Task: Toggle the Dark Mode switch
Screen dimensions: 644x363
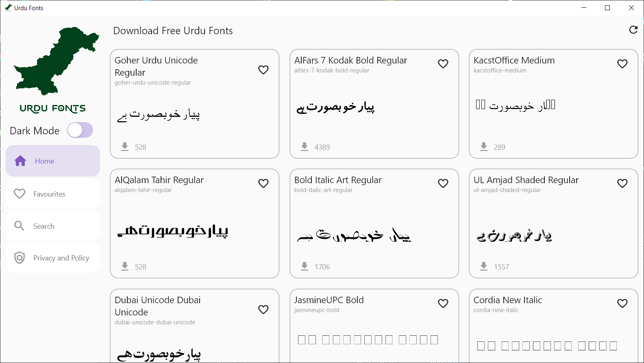Action: (80, 130)
